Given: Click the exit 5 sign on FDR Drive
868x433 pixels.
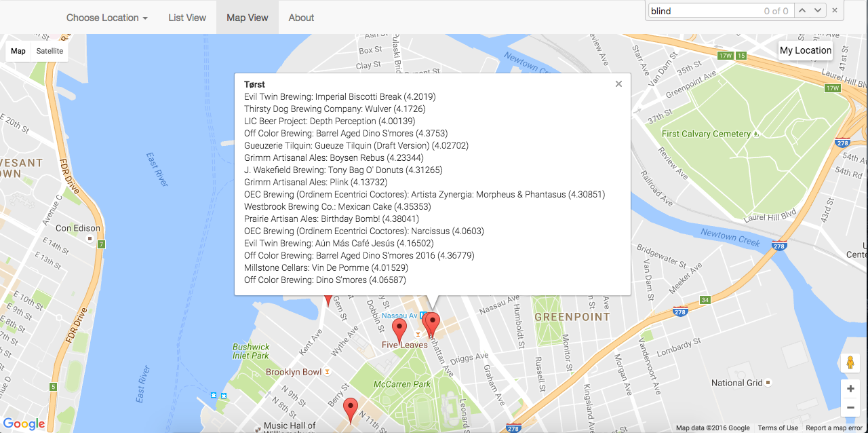Looking at the screenshot, I should pyautogui.click(x=53, y=387).
